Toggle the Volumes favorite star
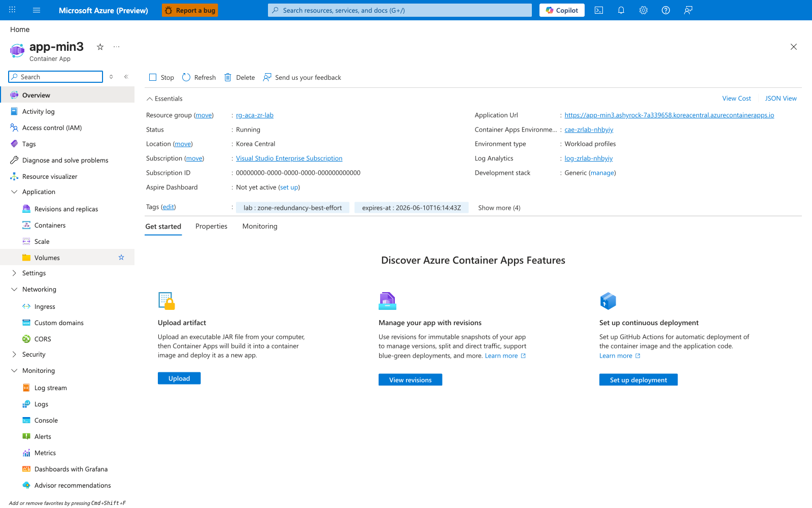This screenshot has height=508, width=812. click(x=121, y=258)
